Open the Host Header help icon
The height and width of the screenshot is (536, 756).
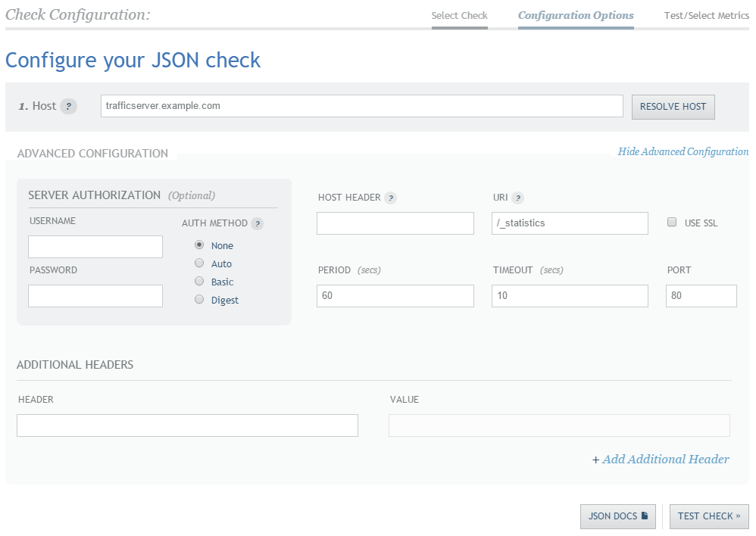coord(392,198)
